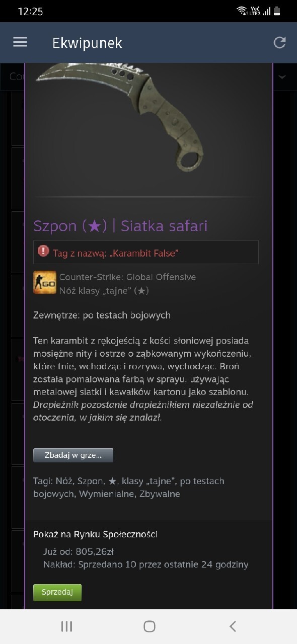Tap the Karambit False name tag box

point(146,253)
